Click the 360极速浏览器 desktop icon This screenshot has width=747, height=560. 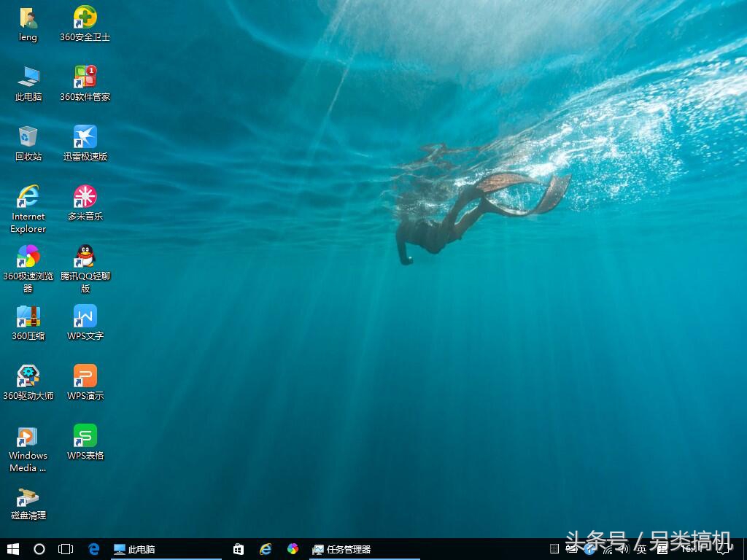pos(28,257)
